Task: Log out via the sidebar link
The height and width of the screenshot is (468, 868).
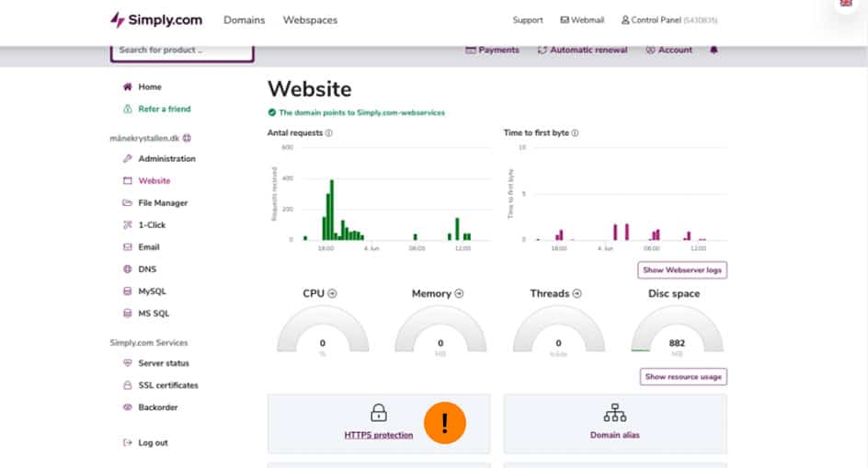Action: coord(153,443)
